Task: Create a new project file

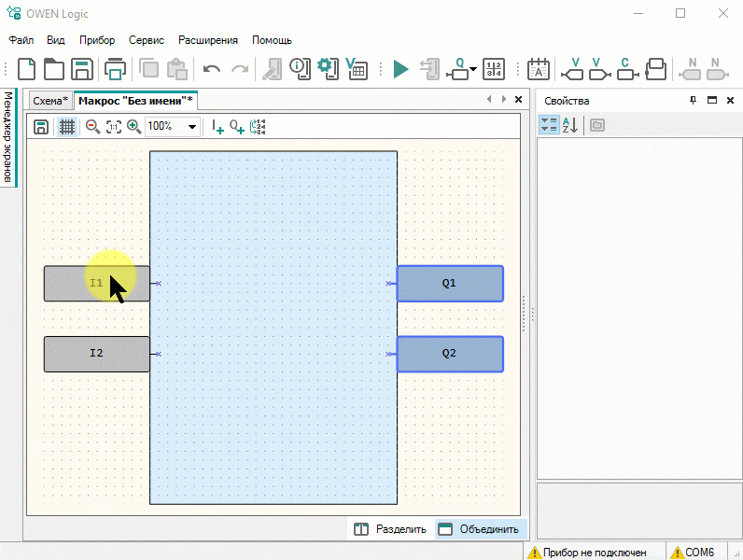Action: (27, 69)
